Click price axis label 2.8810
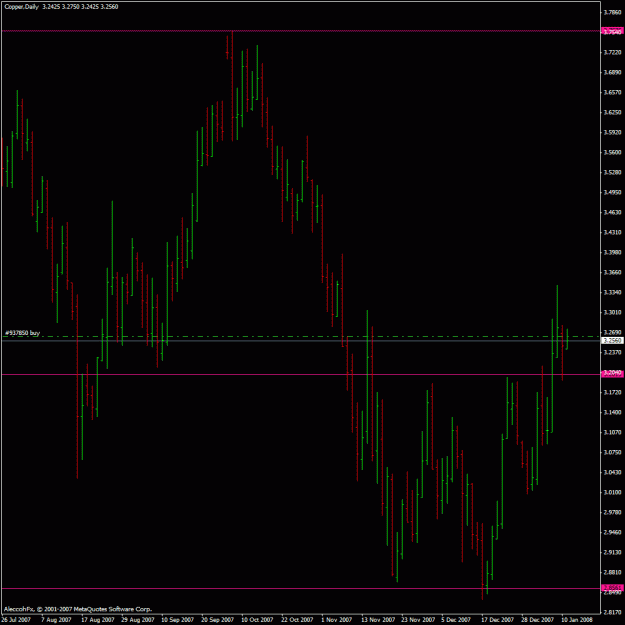The width and height of the screenshot is (625, 625). pyautogui.click(x=612, y=572)
